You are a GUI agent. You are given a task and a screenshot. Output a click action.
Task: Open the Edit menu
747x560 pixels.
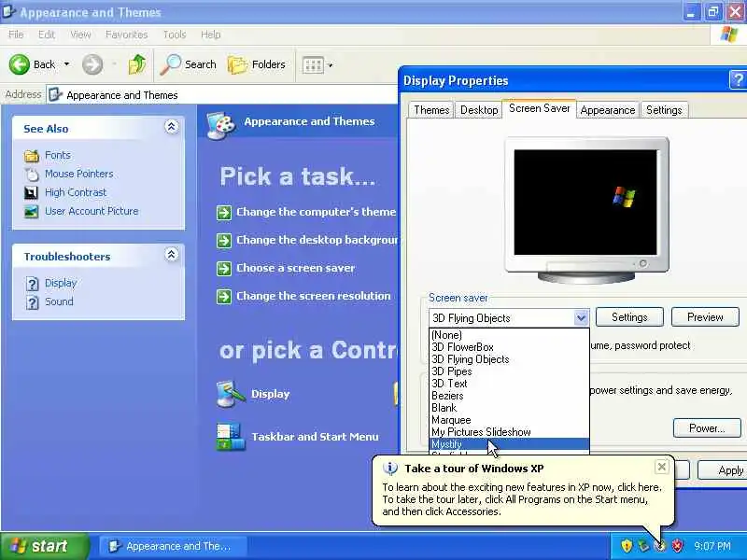point(46,35)
